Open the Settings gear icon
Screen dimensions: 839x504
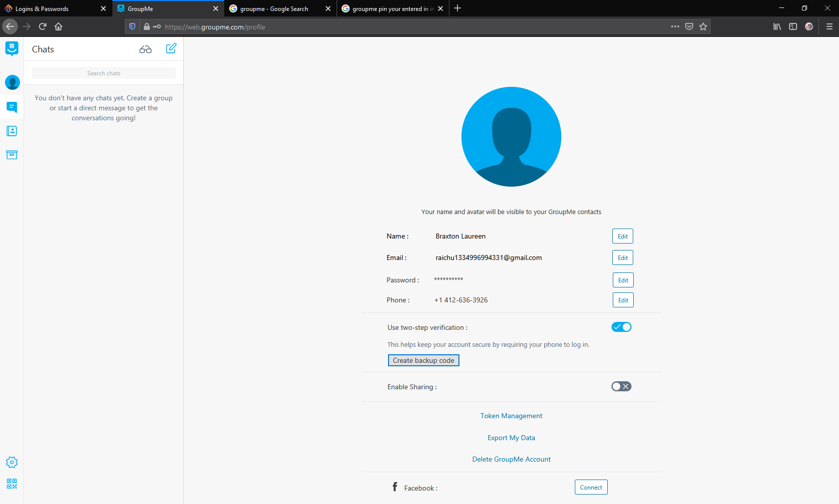tap(12, 462)
